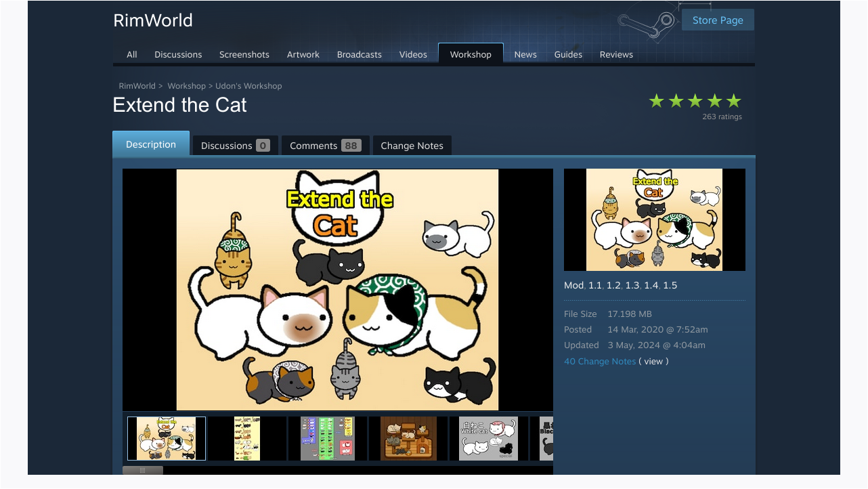
Task: Follow Udon's Workshop breadcrumb link
Action: 248,86
